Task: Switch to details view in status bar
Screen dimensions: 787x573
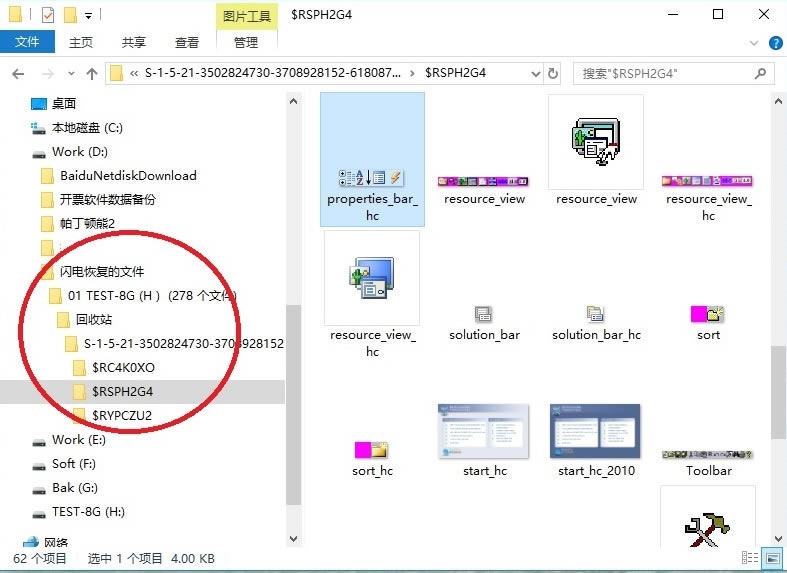Action: (x=750, y=558)
